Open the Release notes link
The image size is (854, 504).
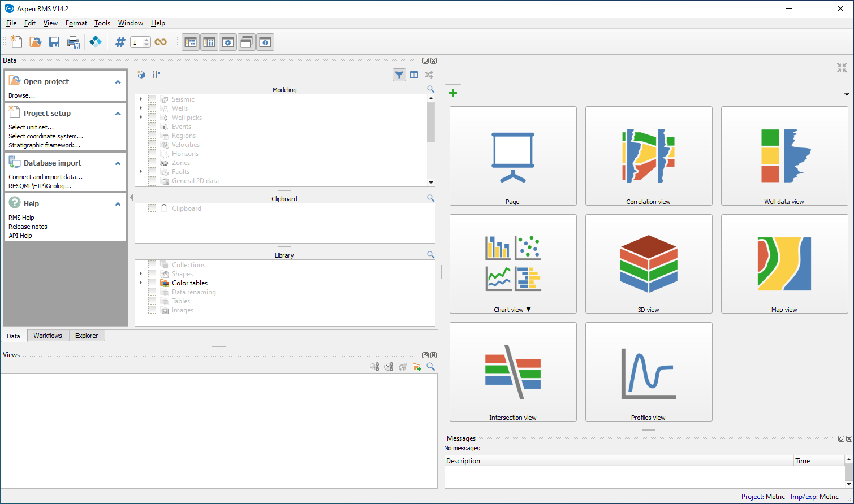28,227
